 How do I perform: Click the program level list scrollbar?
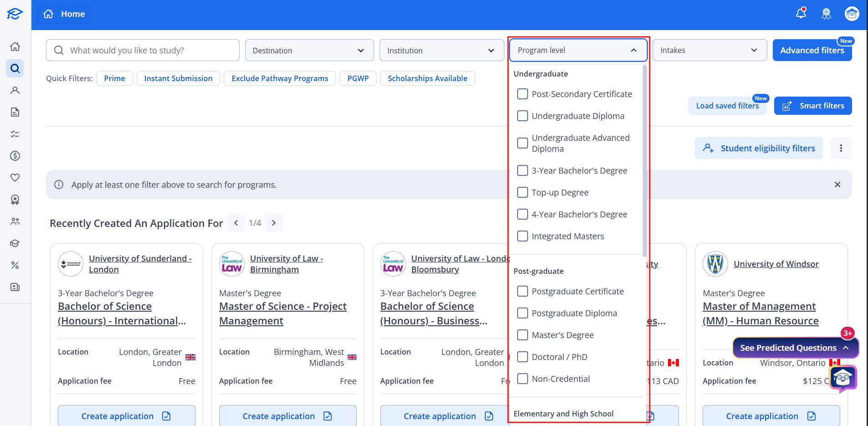pos(644,160)
